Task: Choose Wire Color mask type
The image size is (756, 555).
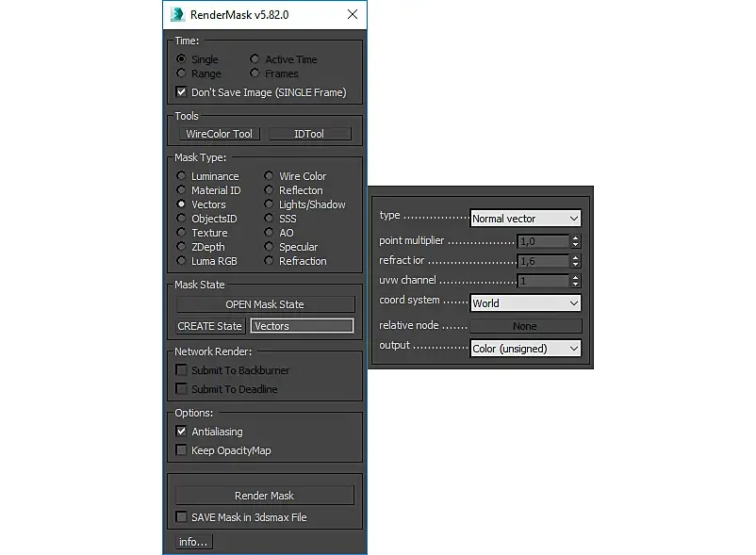Action: point(269,176)
